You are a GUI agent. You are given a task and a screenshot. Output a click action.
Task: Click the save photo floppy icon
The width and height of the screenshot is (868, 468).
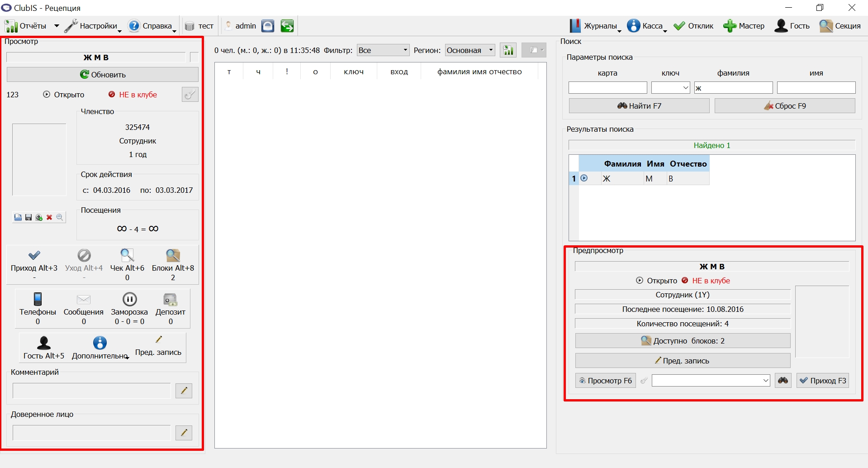click(x=28, y=217)
